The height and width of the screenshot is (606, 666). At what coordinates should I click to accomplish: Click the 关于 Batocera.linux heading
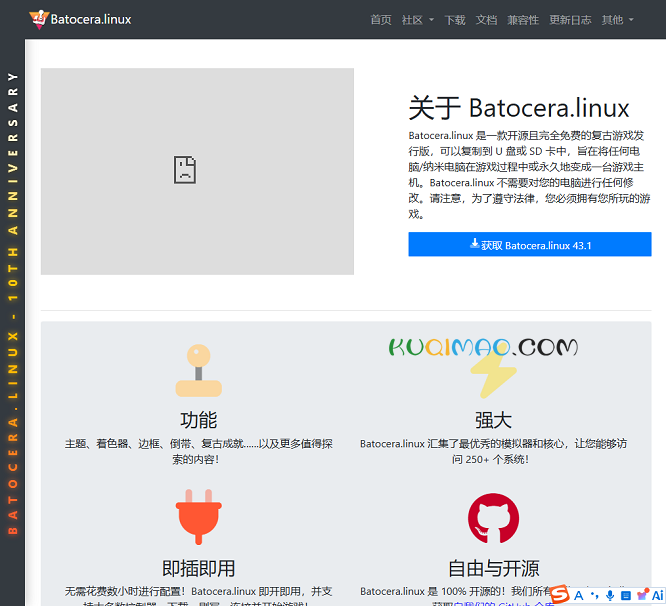[x=519, y=108]
